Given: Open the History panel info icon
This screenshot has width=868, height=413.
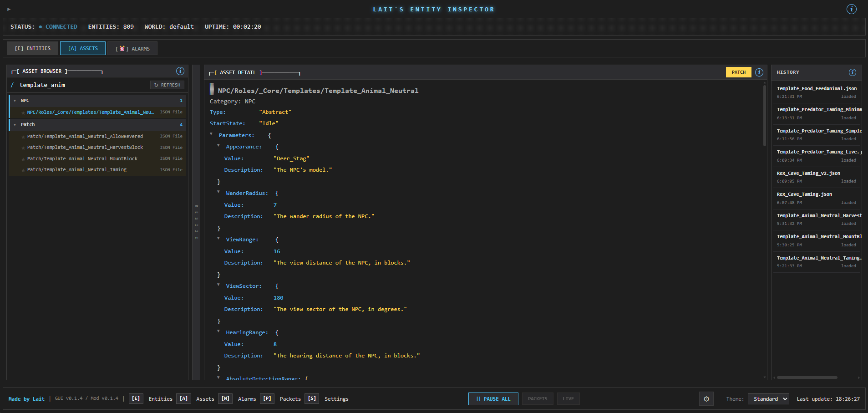Looking at the screenshot, I should [853, 72].
